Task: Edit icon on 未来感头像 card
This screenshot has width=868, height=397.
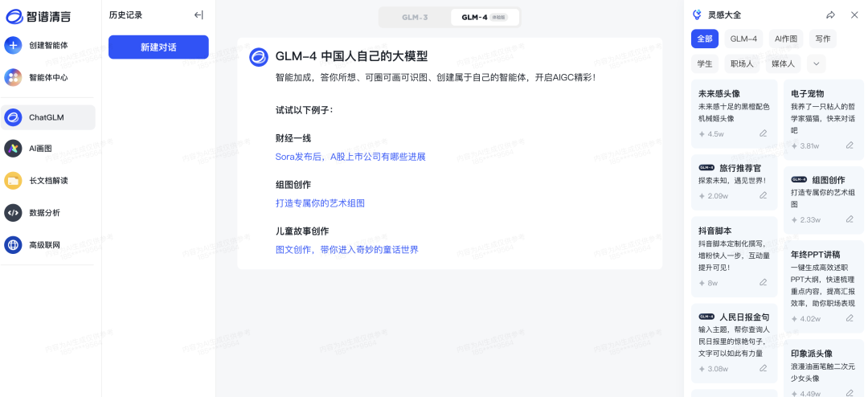Action: coord(764,133)
